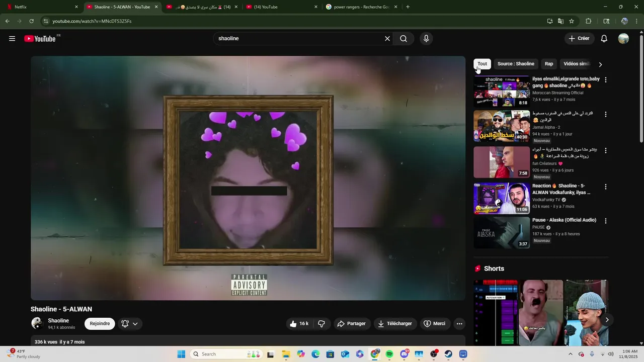Click the Windows taskbar Search box
This screenshot has height=362, width=644.
coord(226,354)
